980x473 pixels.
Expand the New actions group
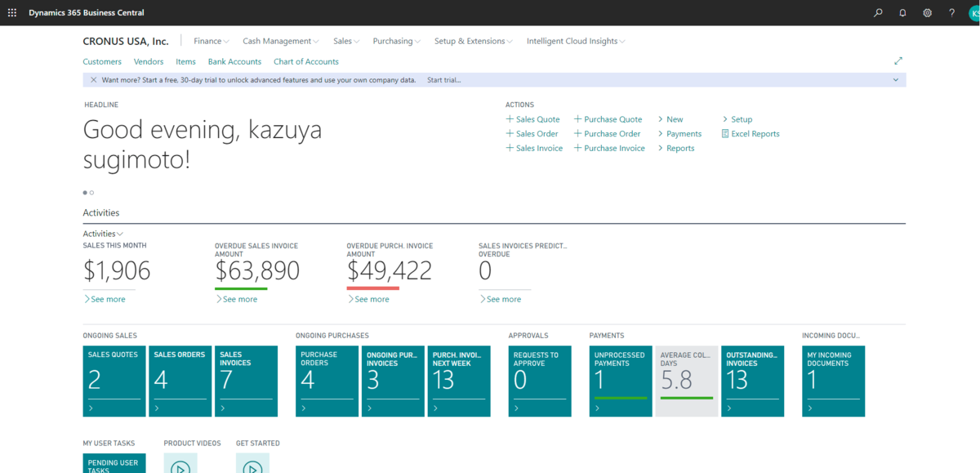pyautogui.click(x=670, y=119)
